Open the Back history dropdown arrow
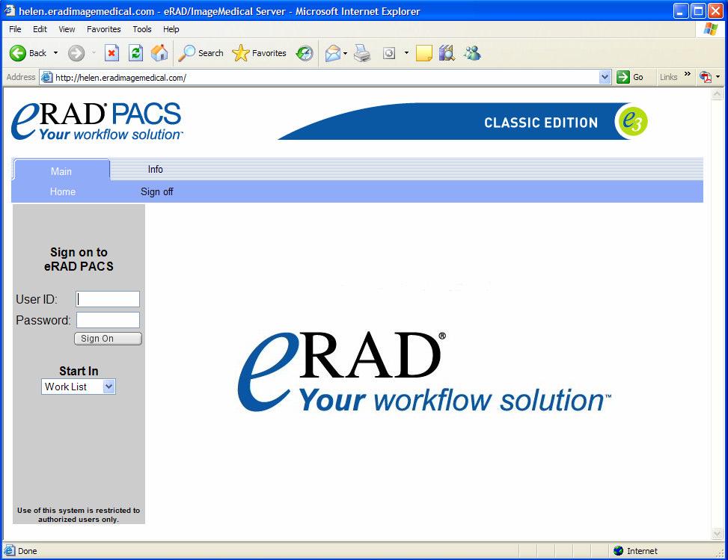The width and height of the screenshot is (728, 560). coord(55,53)
